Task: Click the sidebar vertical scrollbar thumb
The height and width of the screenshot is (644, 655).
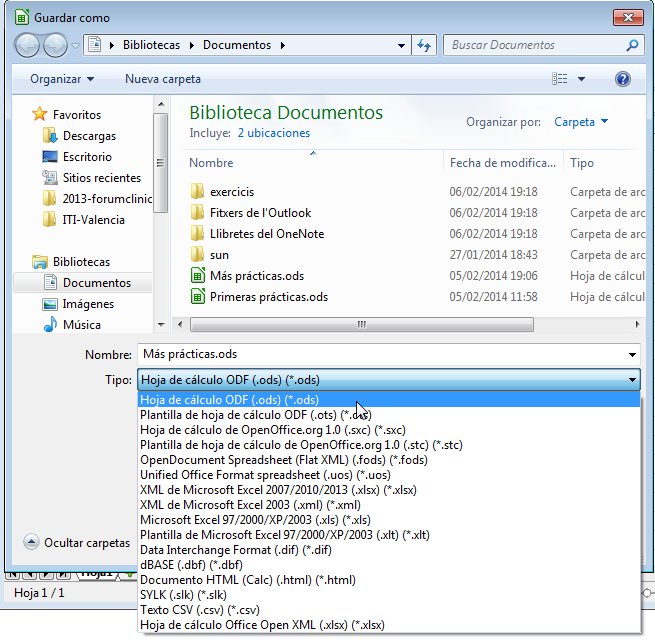Action: [x=160, y=162]
